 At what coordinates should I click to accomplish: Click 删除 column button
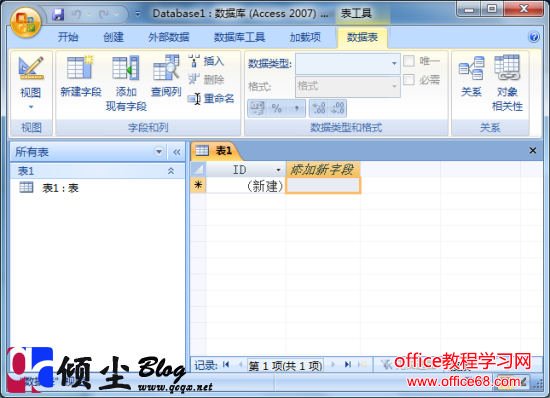206,80
